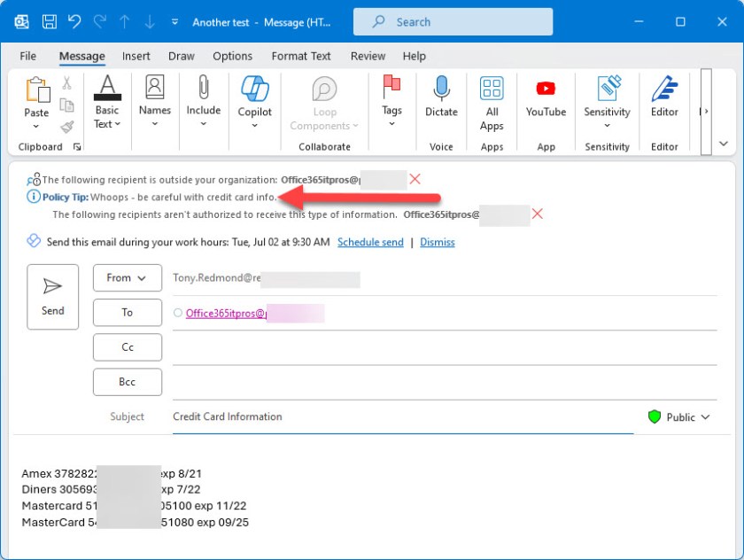Click the Bcc button

click(128, 382)
